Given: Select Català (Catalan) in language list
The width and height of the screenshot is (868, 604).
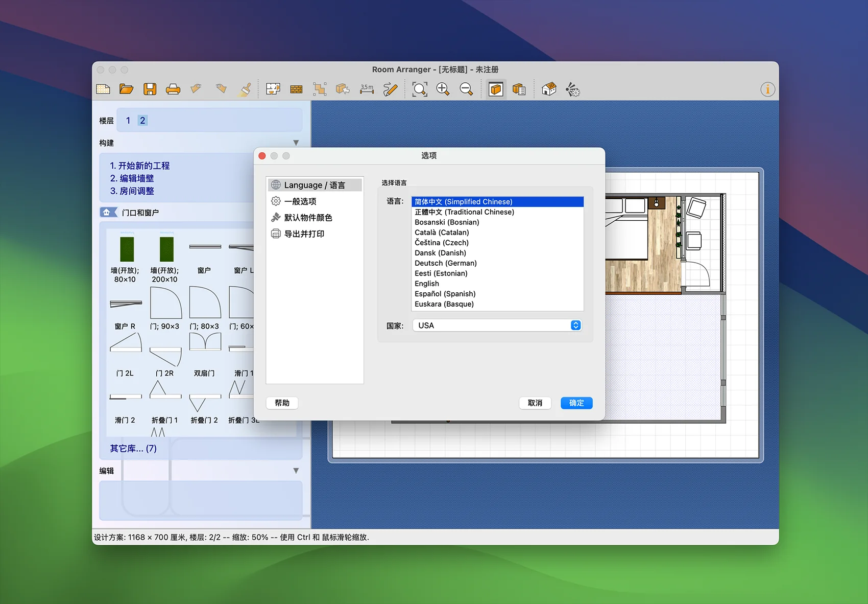Looking at the screenshot, I should pos(497,233).
